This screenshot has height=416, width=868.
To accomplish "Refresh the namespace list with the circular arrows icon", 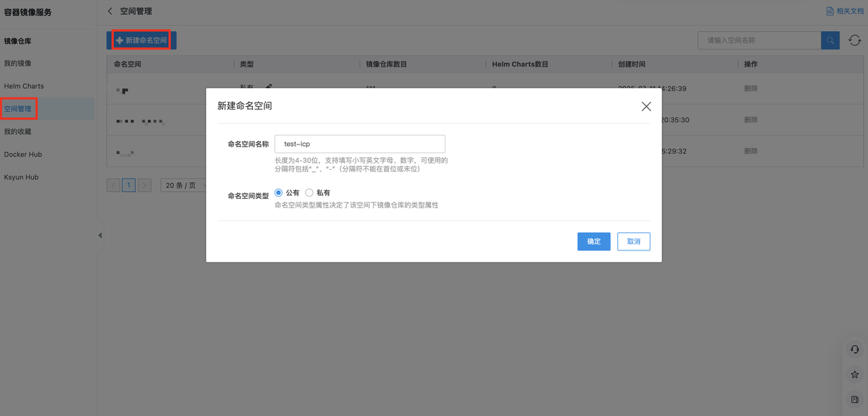I will click(x=854, y=41).
